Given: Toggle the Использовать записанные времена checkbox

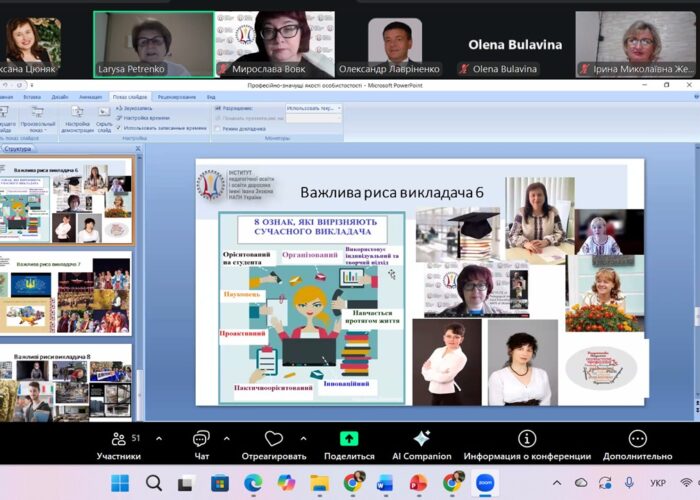Looking at the screenshot, I should click(x=120, y=128).
